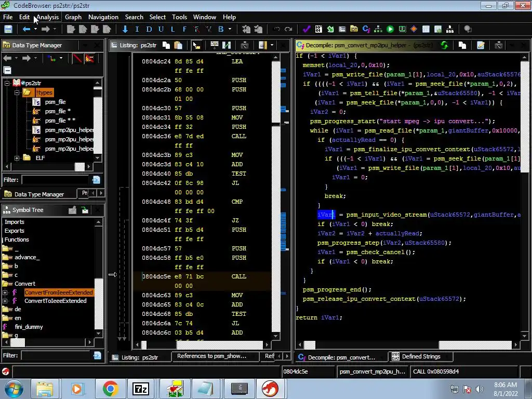The height and width of the screenshot is (399, 532).
Task: Click the hierarchy tree icon in the main toolbar
Action: tap(450, 29)
